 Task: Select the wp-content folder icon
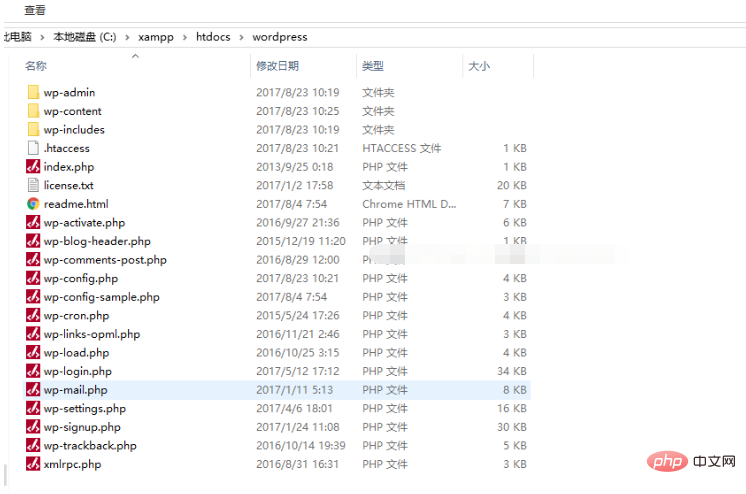coord(33,111)
